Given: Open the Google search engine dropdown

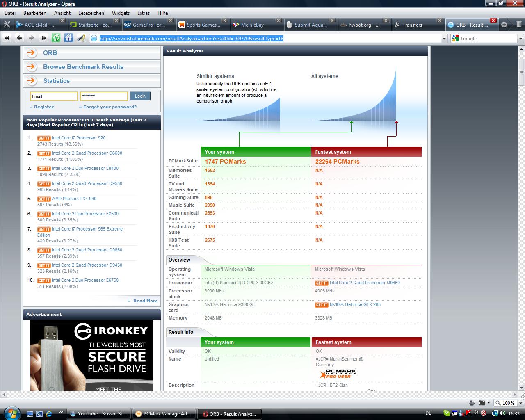Looking at the screenshot, I should click(x=520, y=39).
